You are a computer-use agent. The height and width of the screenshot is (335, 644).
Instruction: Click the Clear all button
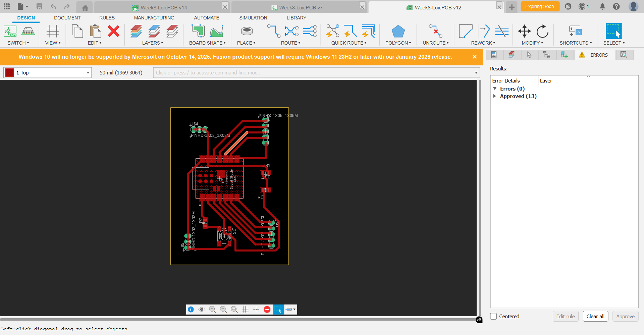[595, 316]
